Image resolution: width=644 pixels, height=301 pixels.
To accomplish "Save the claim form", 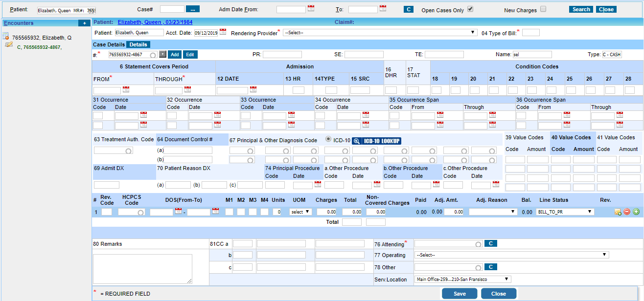I will (x=459, y=294).
